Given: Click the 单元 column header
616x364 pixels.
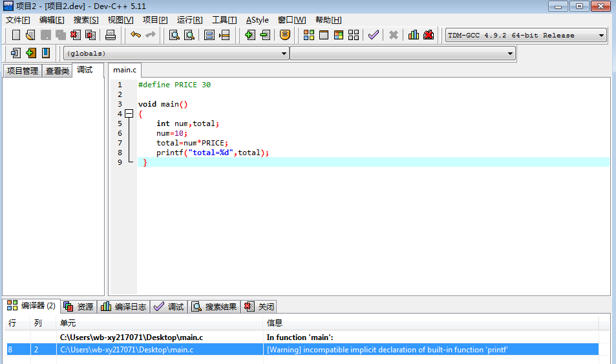Looking at the screenshot, I should click(160, 323).
